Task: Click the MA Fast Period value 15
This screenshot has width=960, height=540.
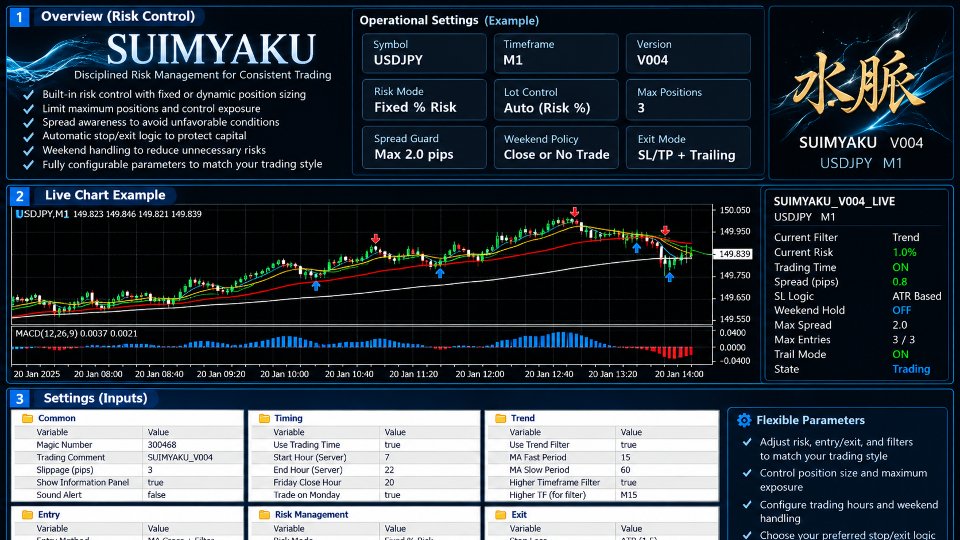Action: pyautogui.click(x=625, y=457)
